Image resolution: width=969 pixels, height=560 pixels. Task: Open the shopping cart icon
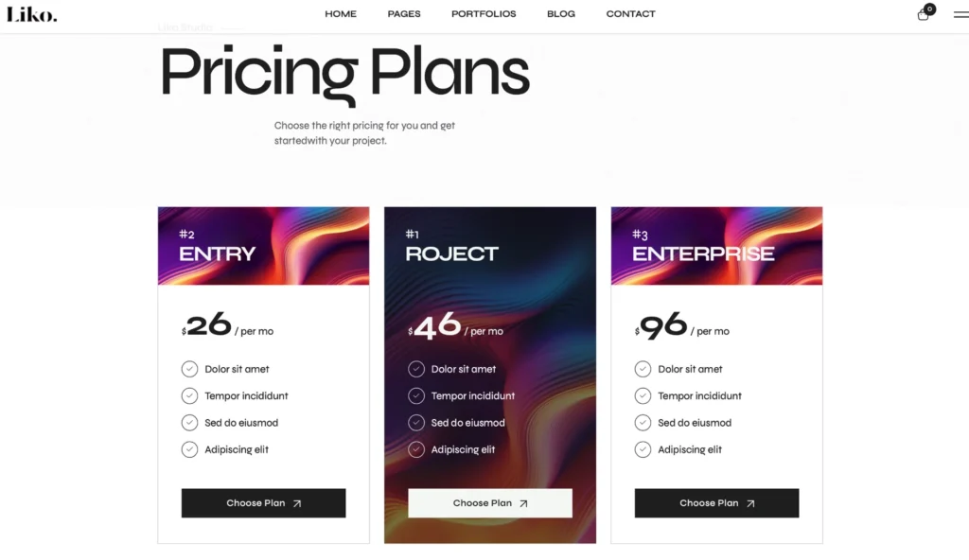click(924, 14)
